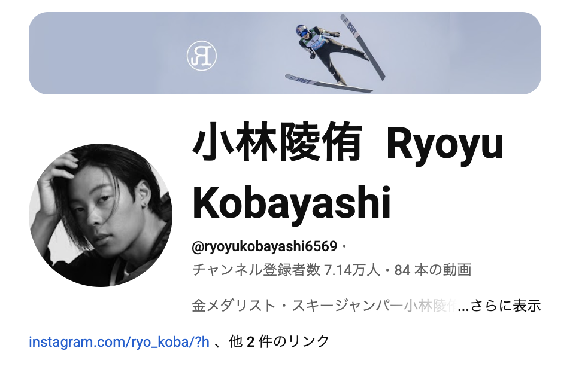The width and height of the screenshot is (588, 366).
Task: Click the チャンネル登録者数 7.14万人 subscriber count
Action: [286, 270]
